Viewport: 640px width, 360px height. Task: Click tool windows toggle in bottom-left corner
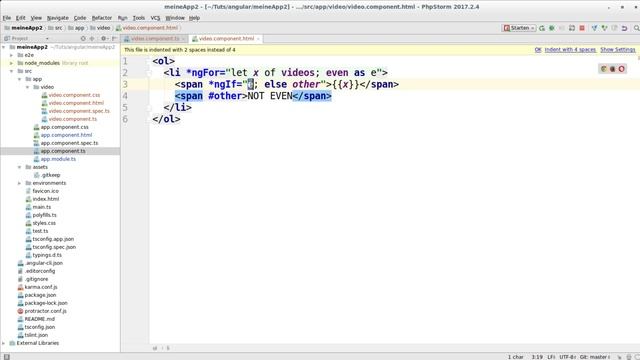pos(7,357)
